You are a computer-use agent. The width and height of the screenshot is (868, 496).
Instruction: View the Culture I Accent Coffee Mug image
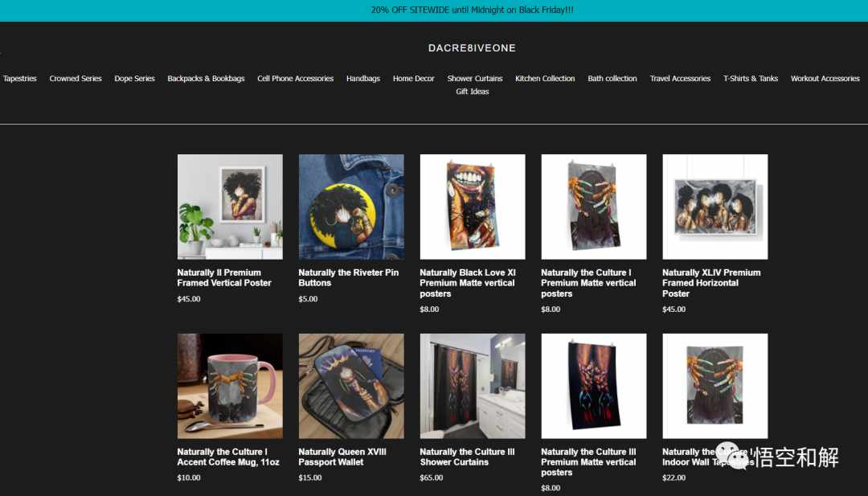click(230, 386)
